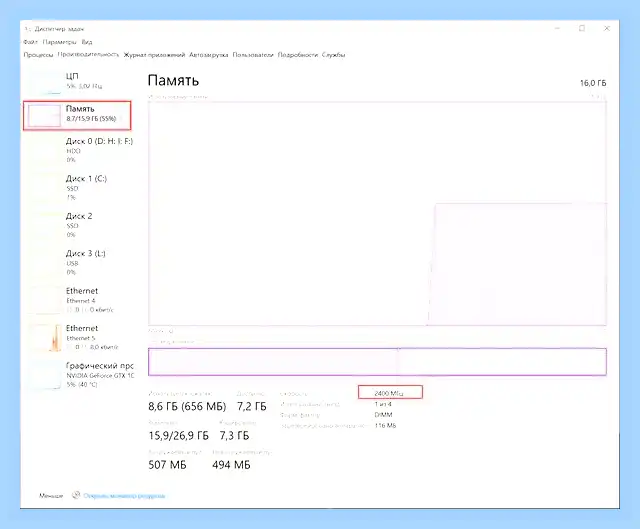640x529 pixels.
Task: Click the 2400 МГц speed value
Action: (389, 393)
